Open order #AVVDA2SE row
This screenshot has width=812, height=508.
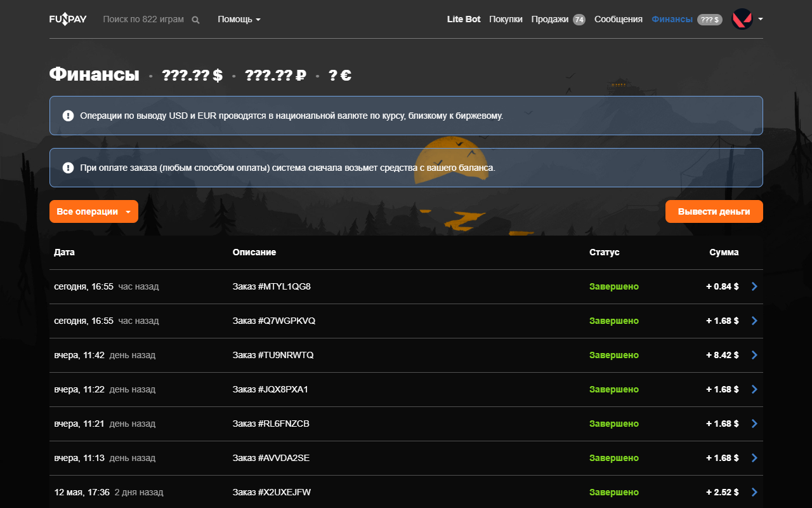406,458
